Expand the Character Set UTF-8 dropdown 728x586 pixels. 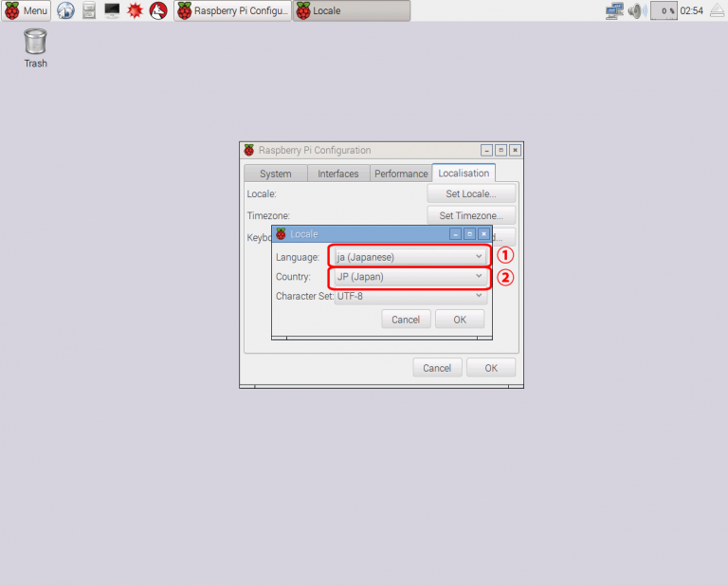(x=410, y=296)
